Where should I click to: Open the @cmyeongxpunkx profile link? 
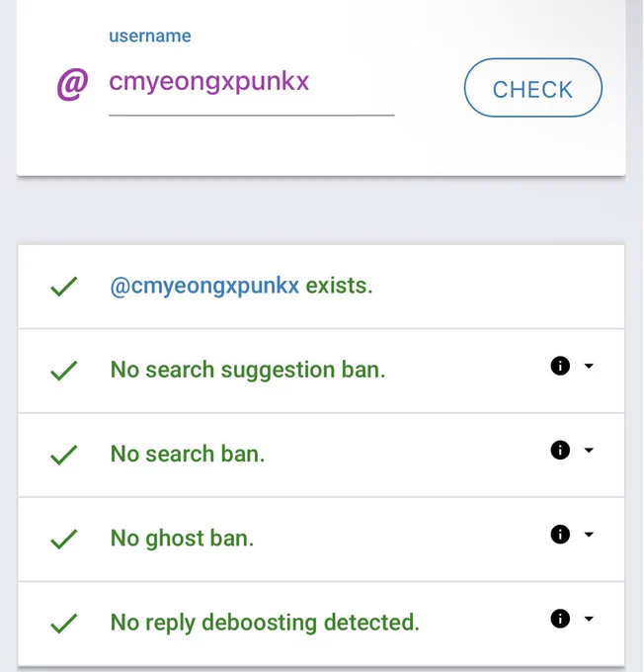204,286
